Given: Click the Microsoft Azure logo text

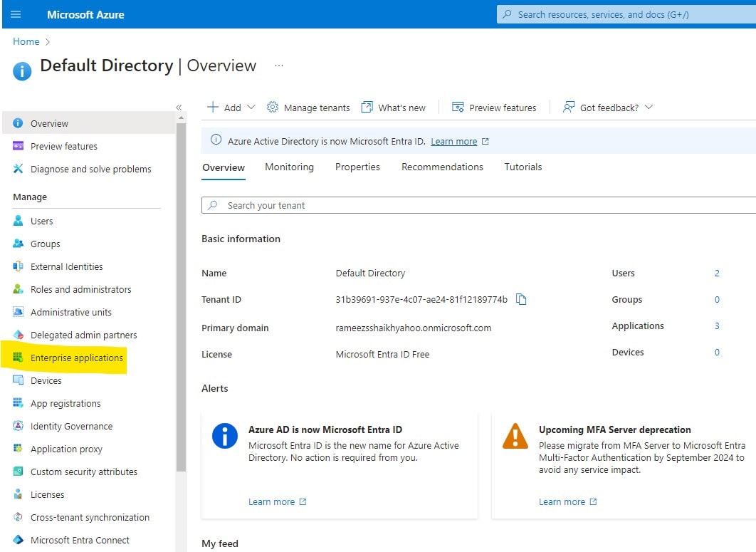Looking at the screenshot, I should [x=85, y=14].
